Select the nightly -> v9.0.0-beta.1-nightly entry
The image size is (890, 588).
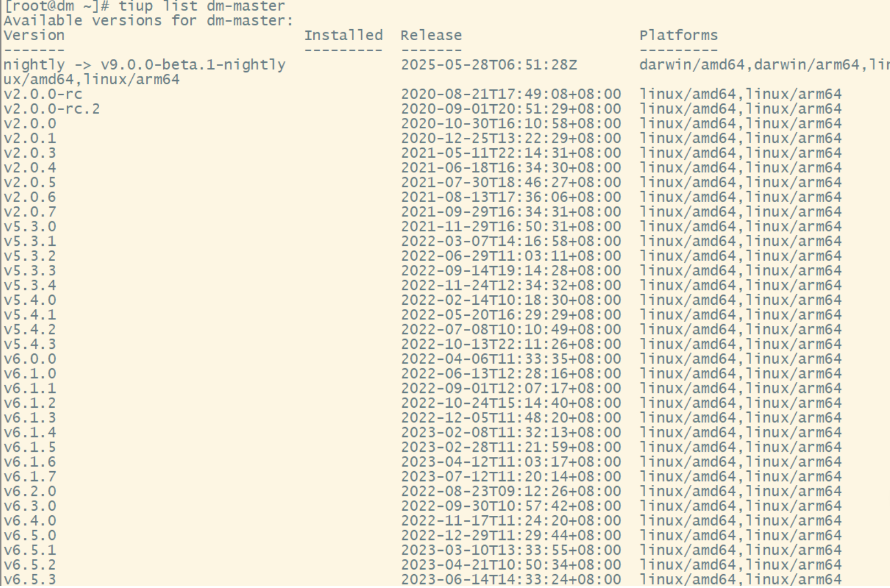click(144, 65)
